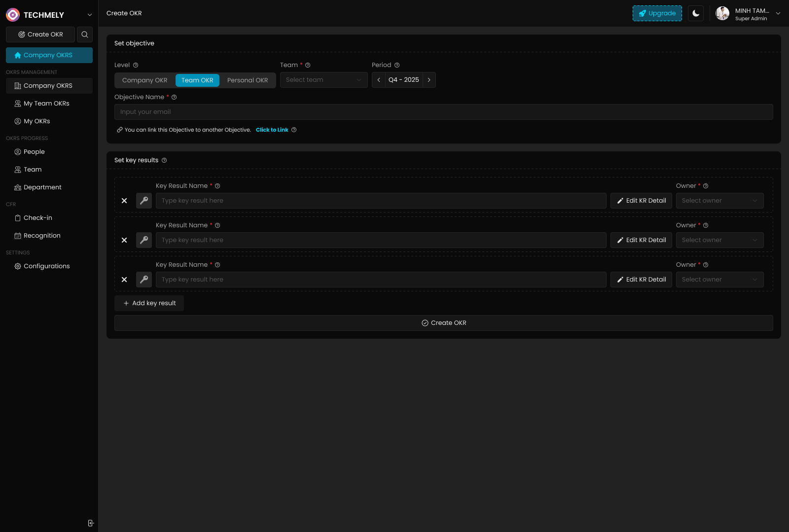Screen dimensions: 789x532
Task: Remove the third key result row
Action: click(x=124, y=280)
